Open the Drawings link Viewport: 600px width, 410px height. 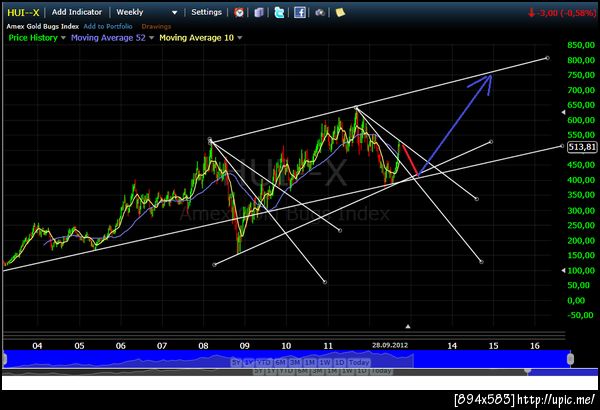156,26
